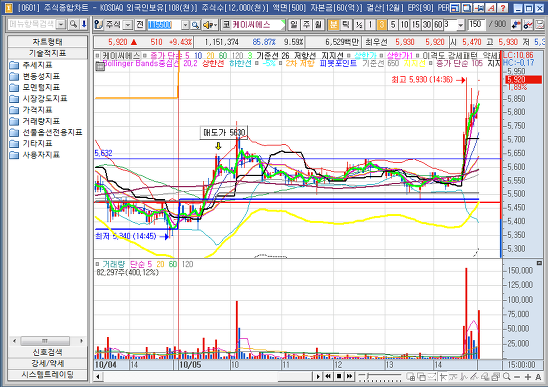The height and width of the screenshot is (387, 548).
Task: Open the stock code history dropdown
Action: coord(186,25)
